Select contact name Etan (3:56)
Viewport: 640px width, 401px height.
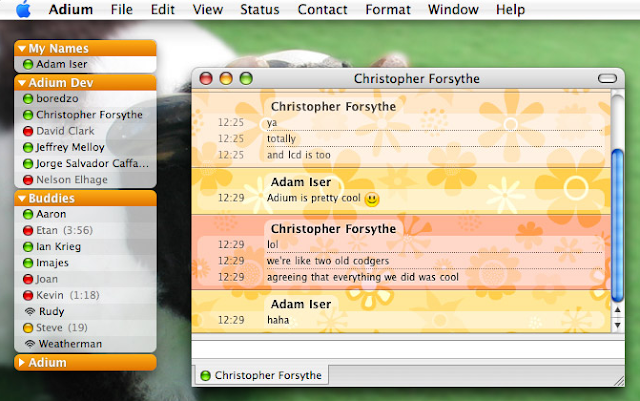point(64,231)
